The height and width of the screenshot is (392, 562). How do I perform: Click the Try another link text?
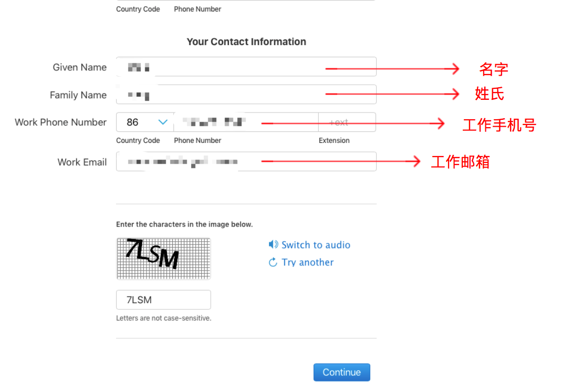coord(307,263)
